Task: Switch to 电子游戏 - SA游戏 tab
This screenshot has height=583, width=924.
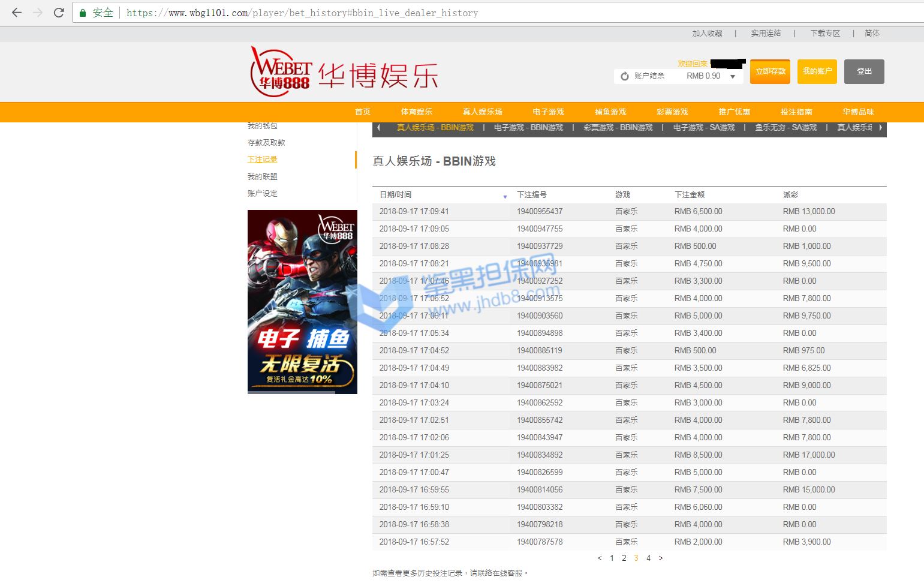Action: click(x=704, y=128)
